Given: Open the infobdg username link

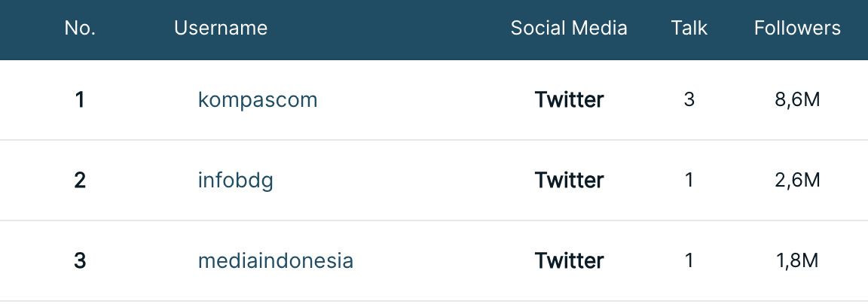Looking at the screenshot, I should (x=235, y=180).
